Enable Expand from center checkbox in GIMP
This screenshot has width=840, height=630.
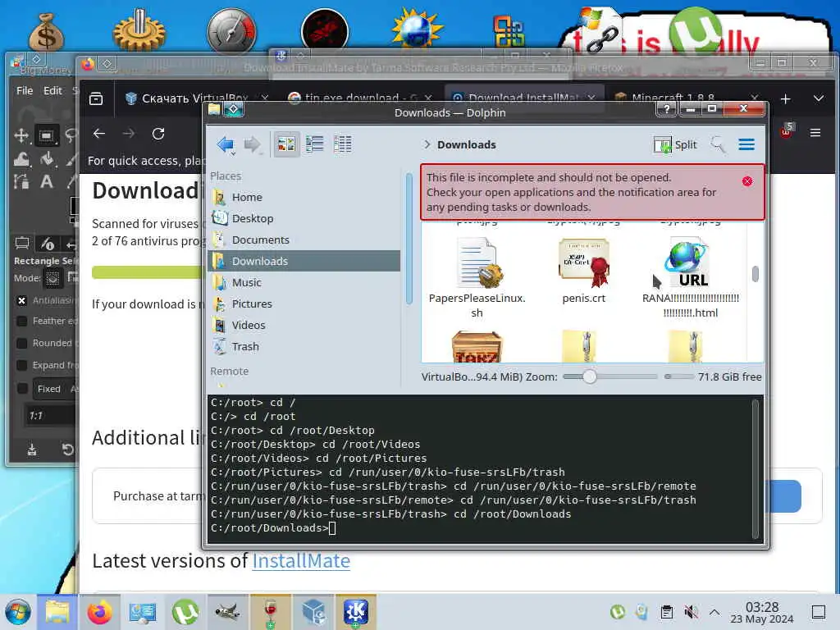(21, 365)
